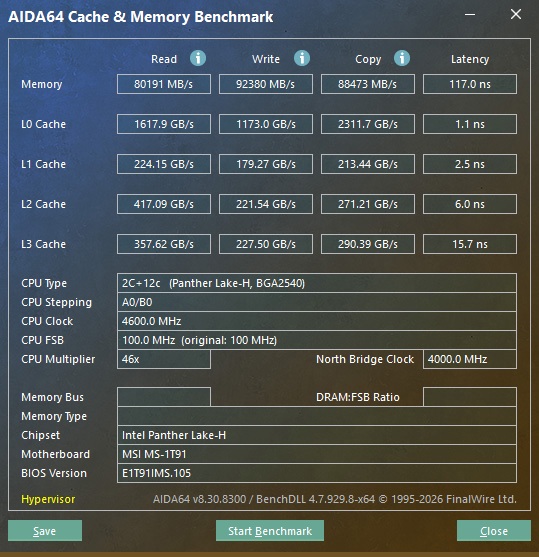Click the CPU Multiplier field 46x
This screenshot has width=539, height=557.
tap(164, 359)
